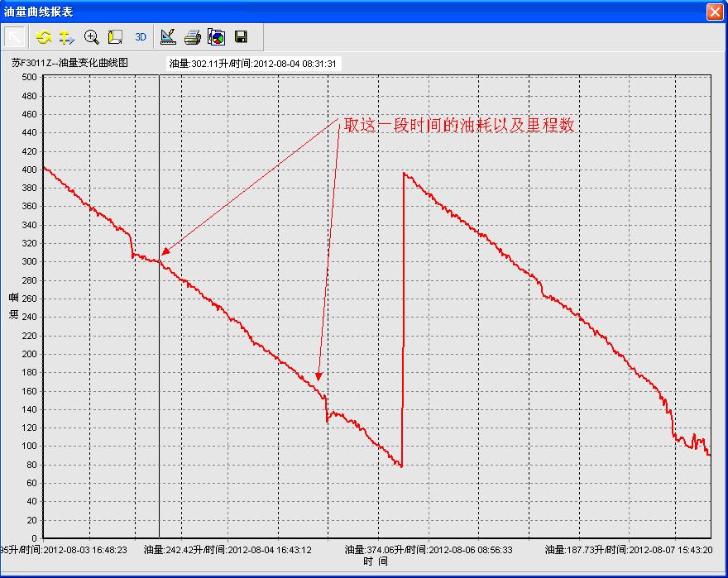
Task: Enable the magnifier zoom tool
Action: [92, 37]
